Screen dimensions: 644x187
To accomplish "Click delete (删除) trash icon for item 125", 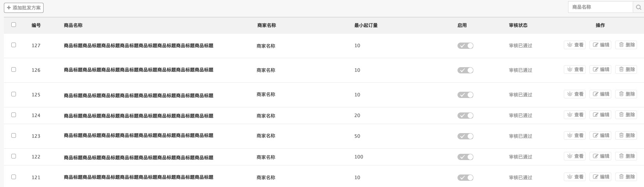I will point(621,94).
